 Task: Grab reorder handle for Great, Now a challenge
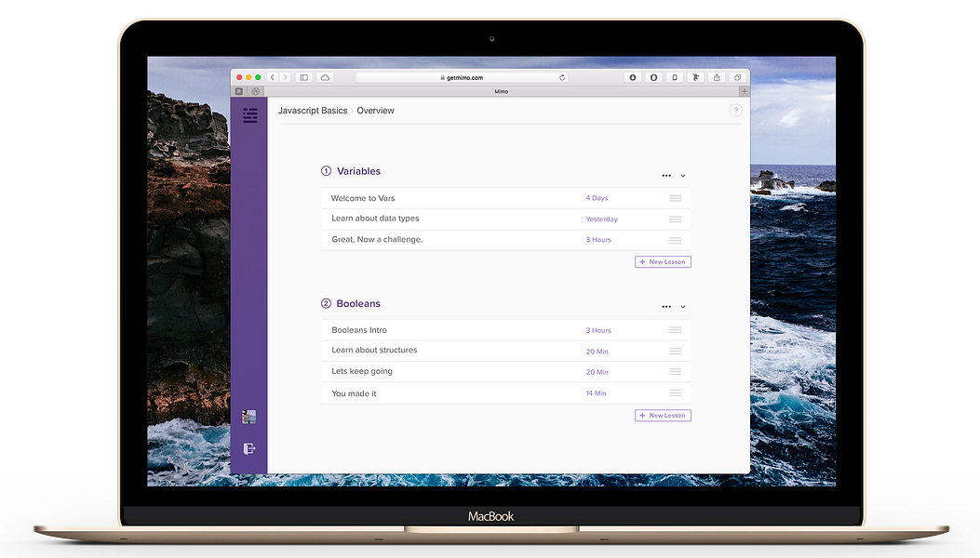coord(675,240)
